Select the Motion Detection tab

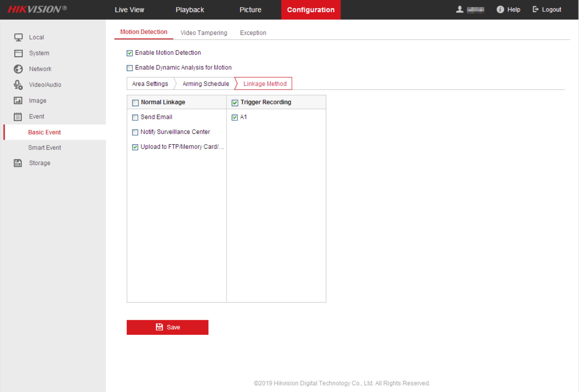[x=144, y=32]
